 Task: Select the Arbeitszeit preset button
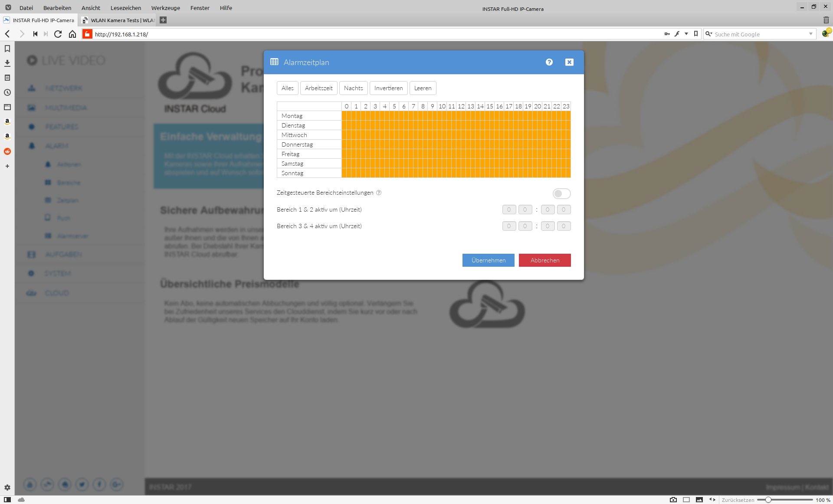coord(318,88)
